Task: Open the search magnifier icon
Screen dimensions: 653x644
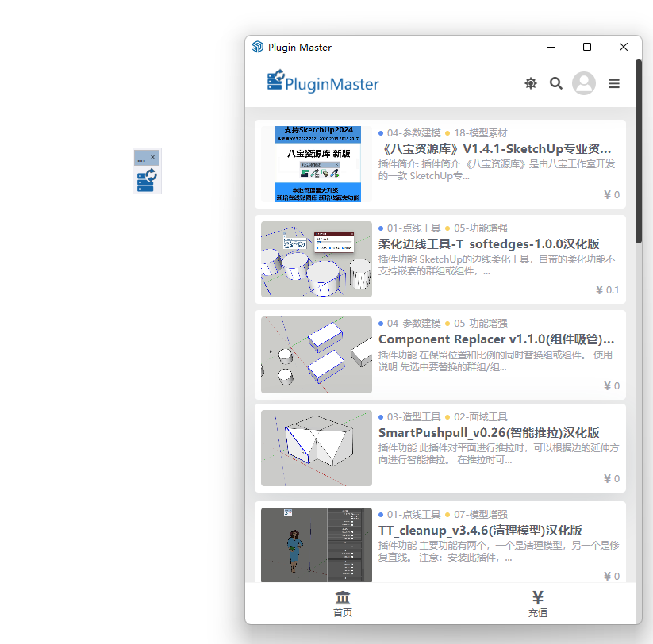Action: (x=556, y=83)
